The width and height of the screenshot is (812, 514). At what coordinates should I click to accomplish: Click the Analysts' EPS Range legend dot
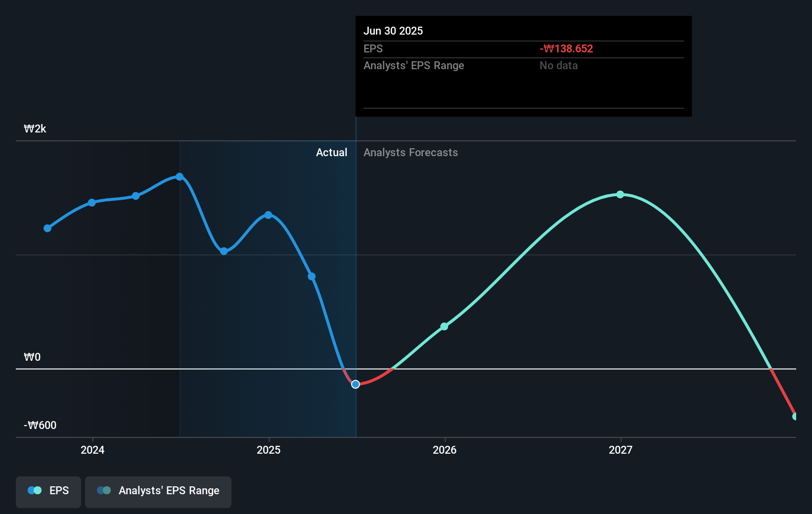(104, 490)
